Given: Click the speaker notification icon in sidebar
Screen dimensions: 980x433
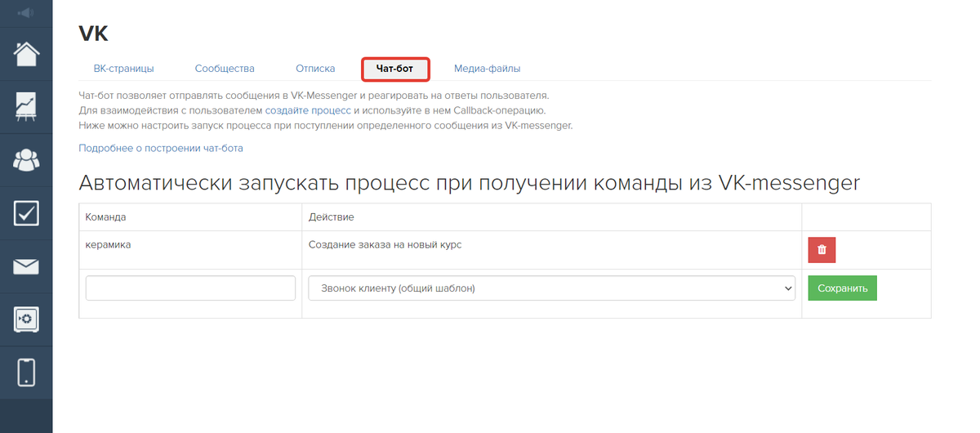Looking at the screenshot, I should click(x=26, y=13).
